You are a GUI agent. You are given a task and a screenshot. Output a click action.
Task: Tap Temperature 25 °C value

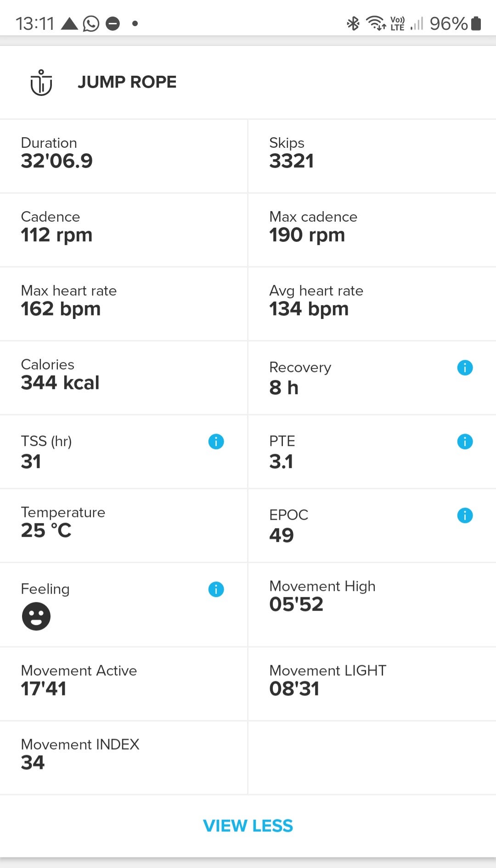pos(46,531)
